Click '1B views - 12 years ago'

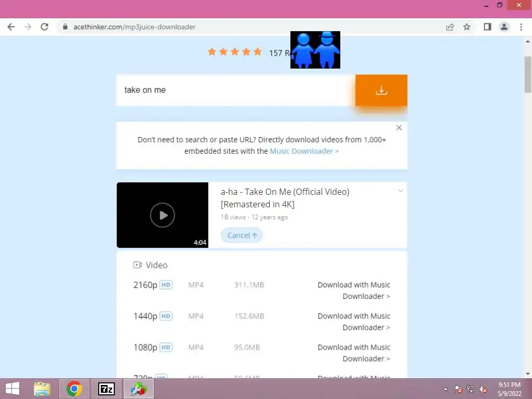pos(254,217)
